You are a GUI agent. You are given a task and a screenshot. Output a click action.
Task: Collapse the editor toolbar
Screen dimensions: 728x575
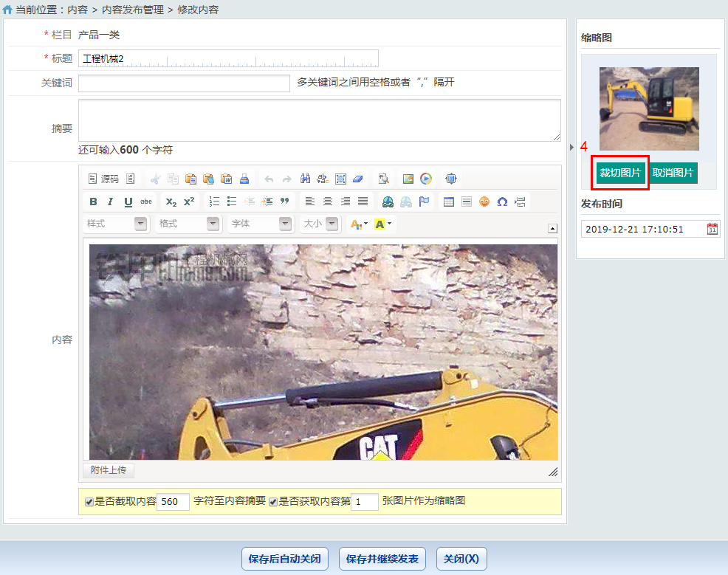552,228
